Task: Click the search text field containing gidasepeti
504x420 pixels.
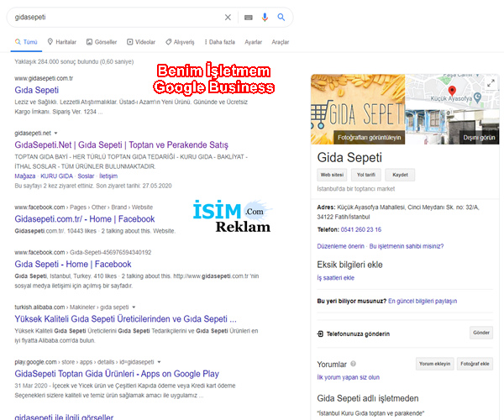Action: [118, 18]
